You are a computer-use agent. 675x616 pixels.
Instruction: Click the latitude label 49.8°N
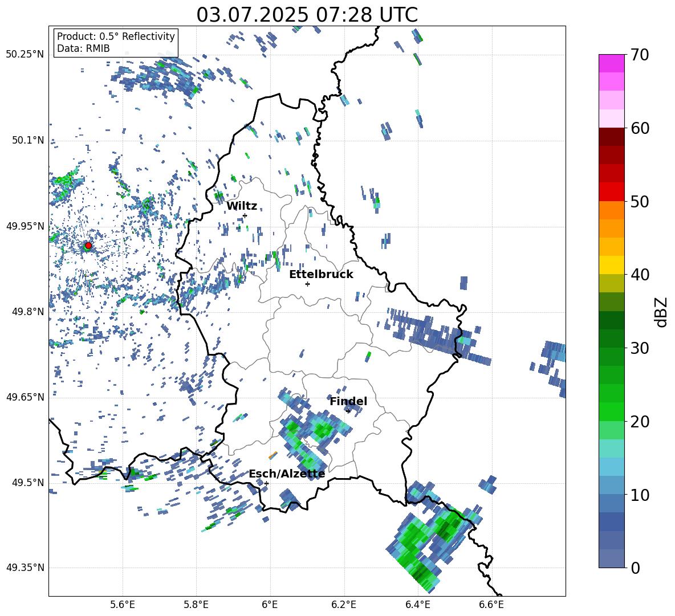click(x=28, y=311)
